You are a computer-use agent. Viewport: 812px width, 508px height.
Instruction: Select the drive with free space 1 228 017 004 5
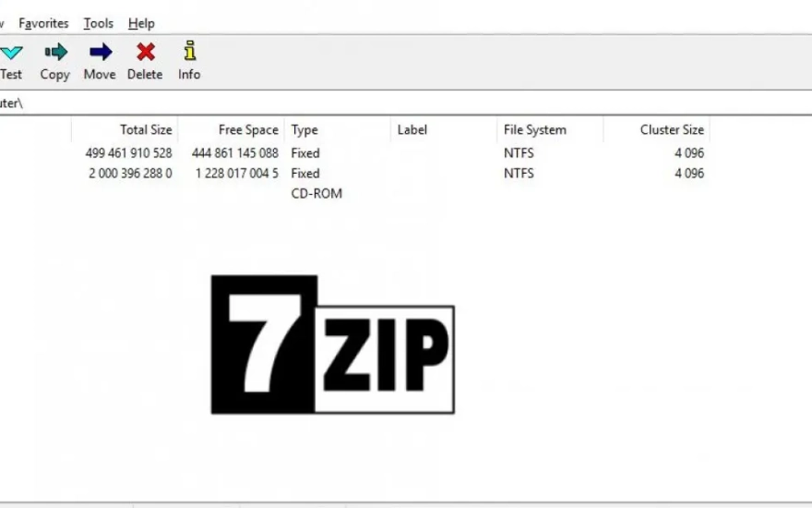236,174
